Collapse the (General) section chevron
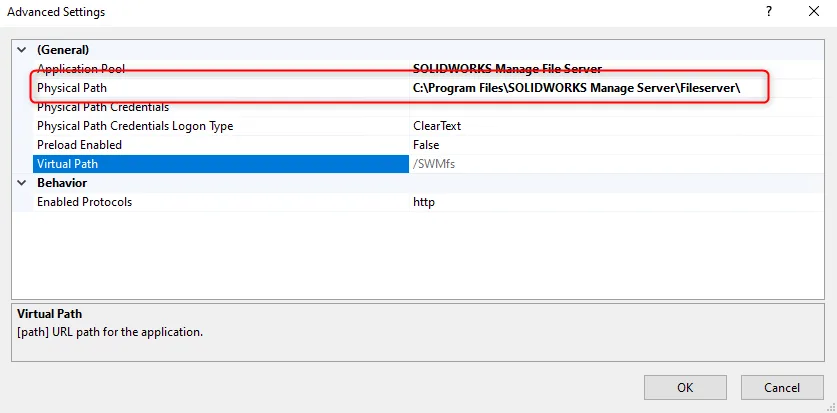This screenshot has height=413, width=837. point(21,50)
